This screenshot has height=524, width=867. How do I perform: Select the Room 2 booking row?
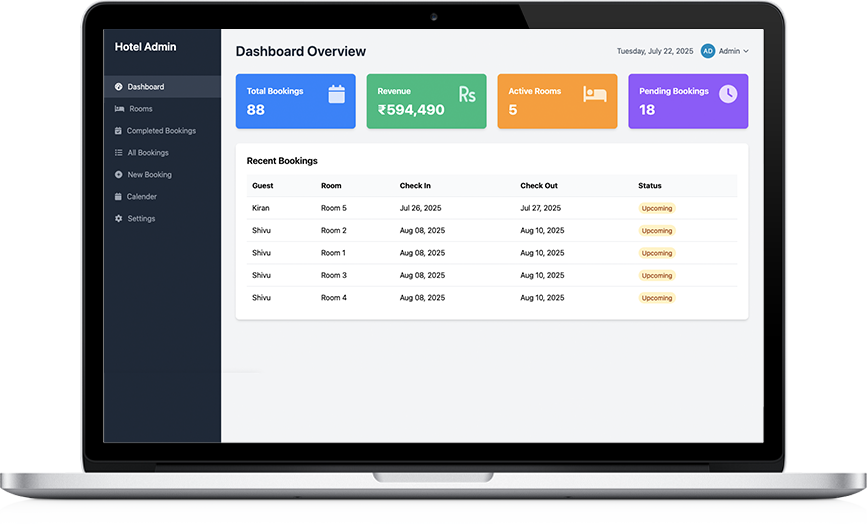pos(491,231)
